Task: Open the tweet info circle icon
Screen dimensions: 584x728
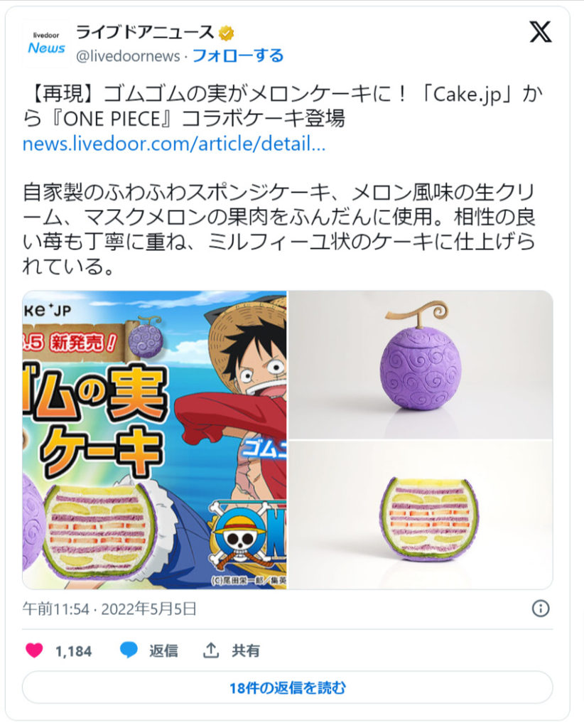Action: [x=541, y=609]
